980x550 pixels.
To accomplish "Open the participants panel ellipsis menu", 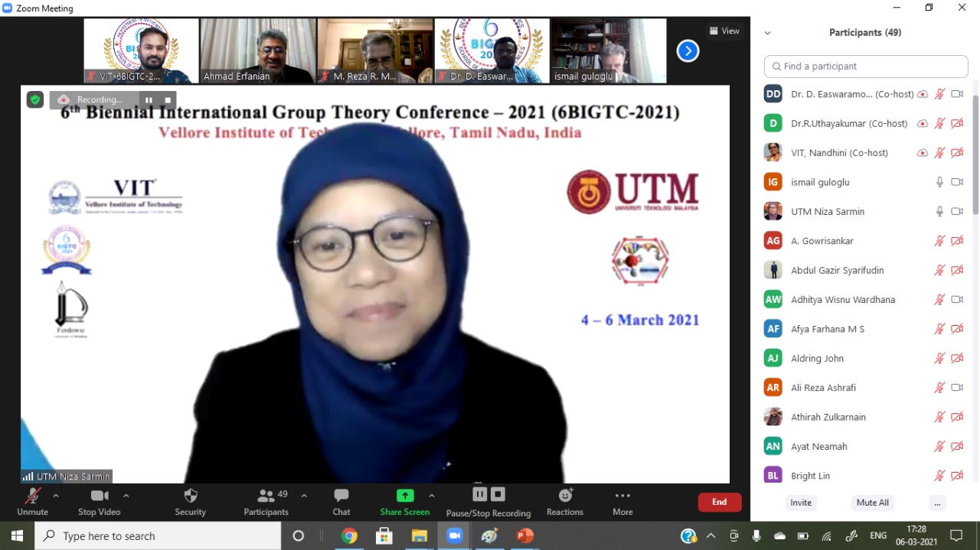I will (x=938, y=503).
